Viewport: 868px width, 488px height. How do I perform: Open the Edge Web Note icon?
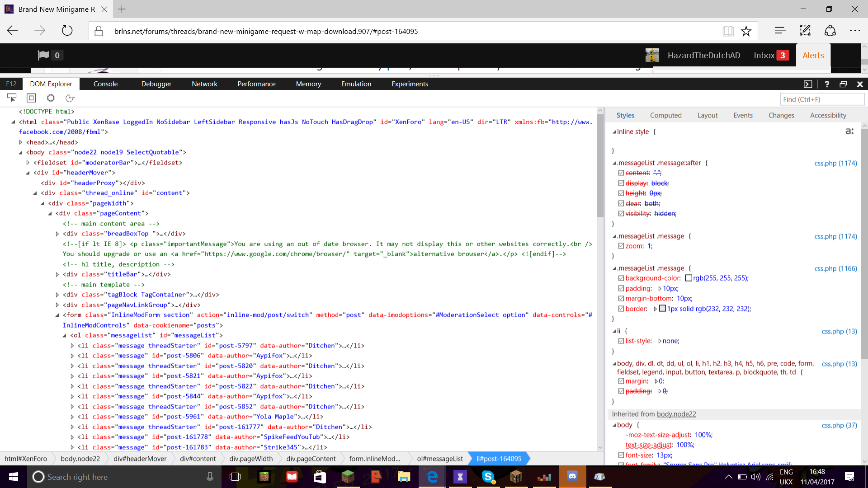(x=805, y=31)
